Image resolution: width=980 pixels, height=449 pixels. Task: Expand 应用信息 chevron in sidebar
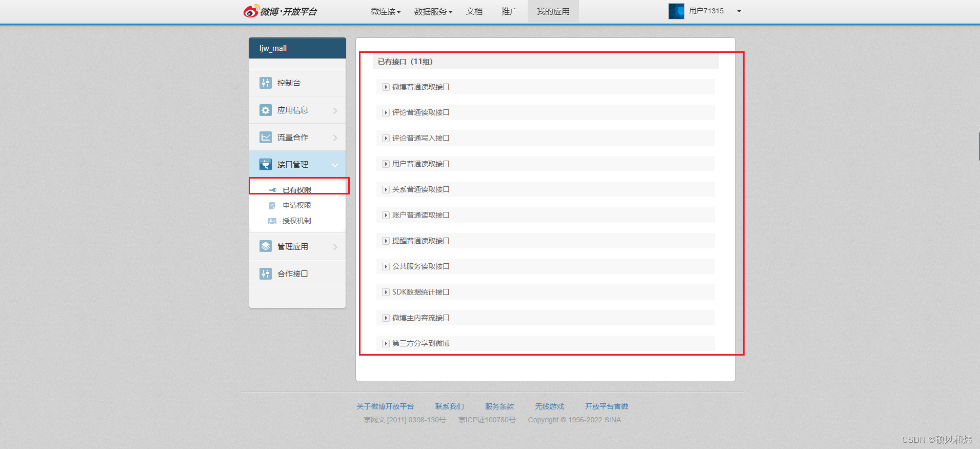(335, 111)
